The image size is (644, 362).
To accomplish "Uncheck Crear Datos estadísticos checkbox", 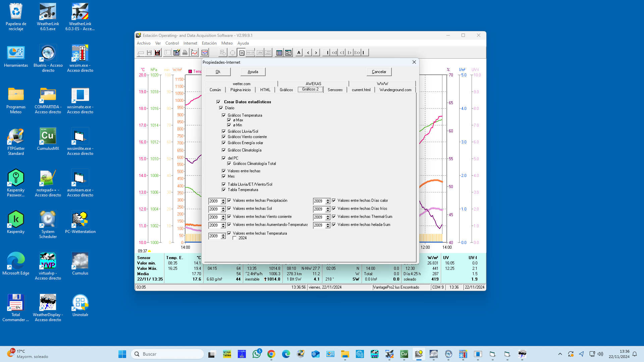I will (x=218, y=102).
